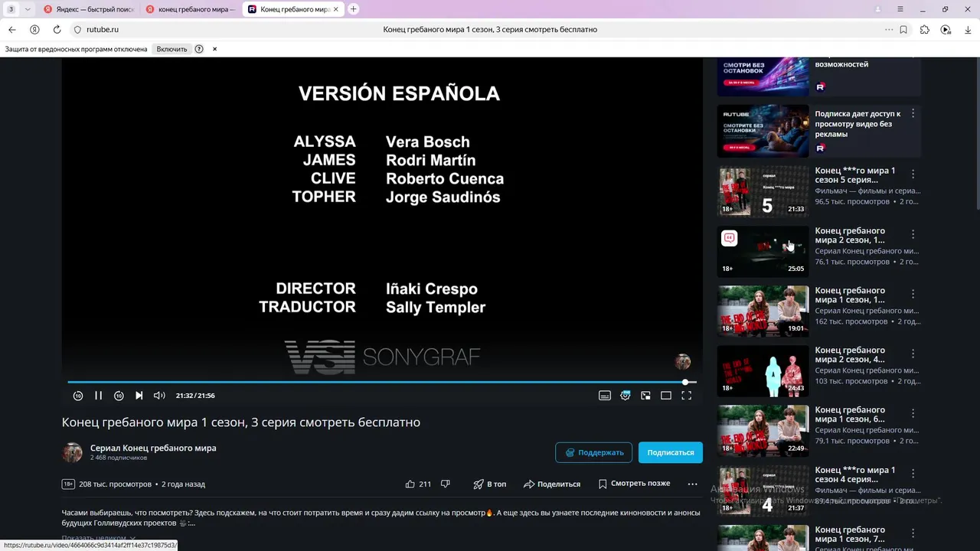Boost video with 'В топ' rocket
Screen dimensions: 980x551
pyautogui.click(x=490, y=484)
